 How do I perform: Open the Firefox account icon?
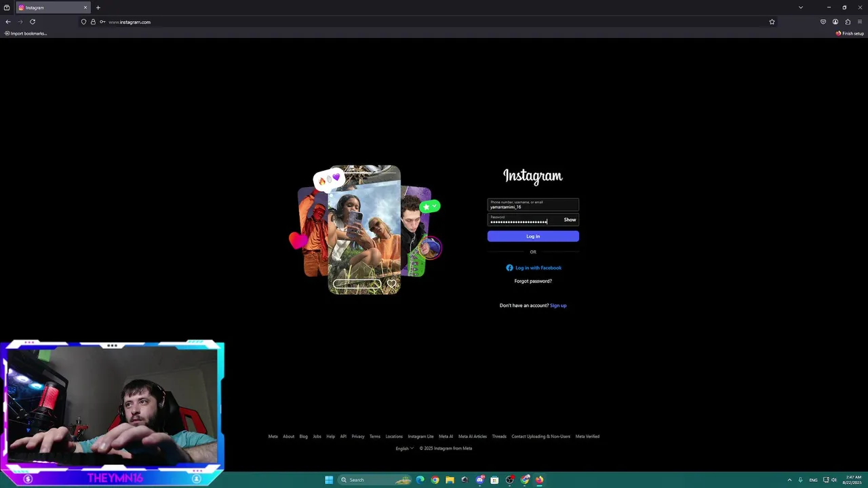pyautogui.click(x=835, y=22)
